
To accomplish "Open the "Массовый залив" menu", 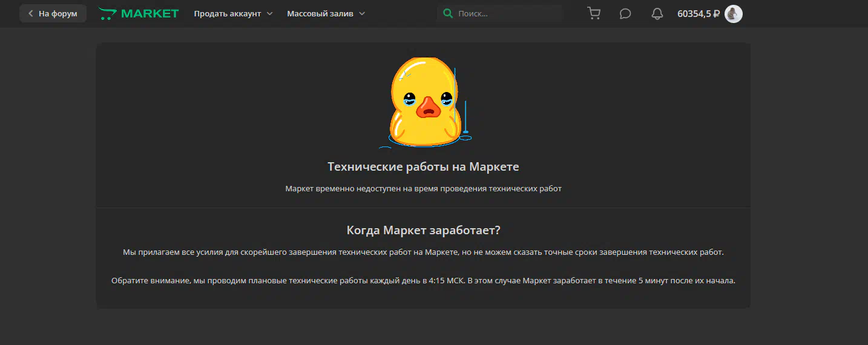I will tap(326, 13).
